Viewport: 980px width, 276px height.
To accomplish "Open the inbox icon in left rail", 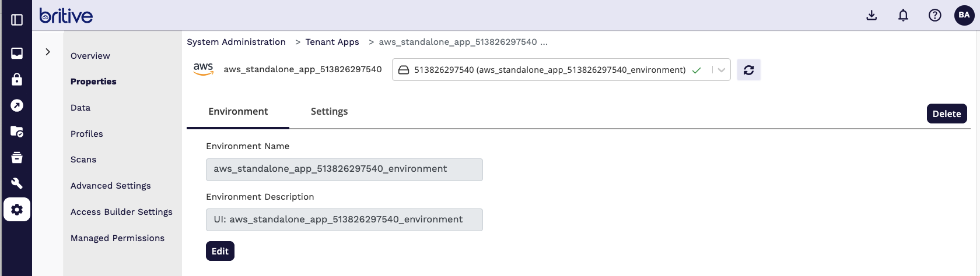I will pos(17,53).
